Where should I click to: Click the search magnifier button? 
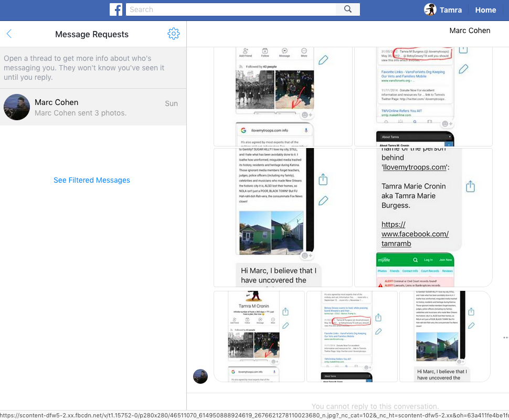pyautogui.click(x=348, y=9)
